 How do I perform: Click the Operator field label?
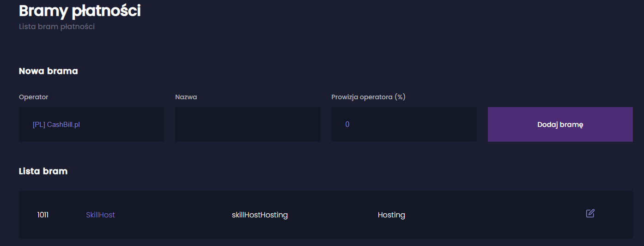(x=34, y=97)
